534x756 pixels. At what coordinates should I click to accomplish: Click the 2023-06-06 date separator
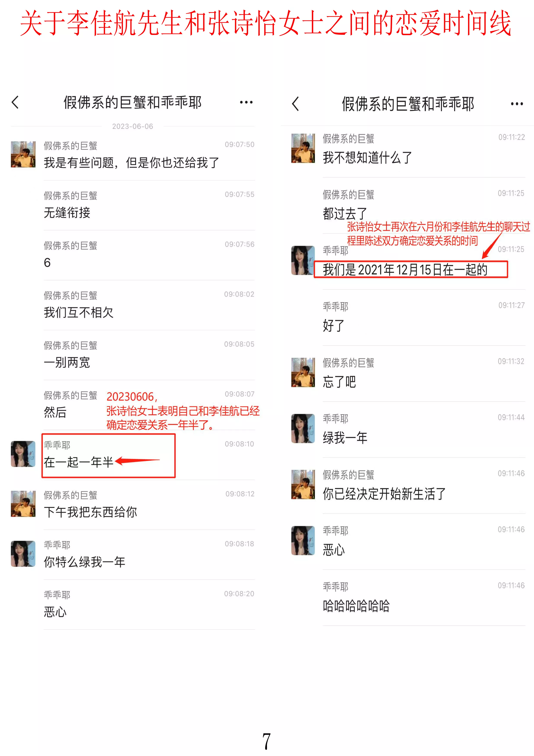(x=133, y=126)
